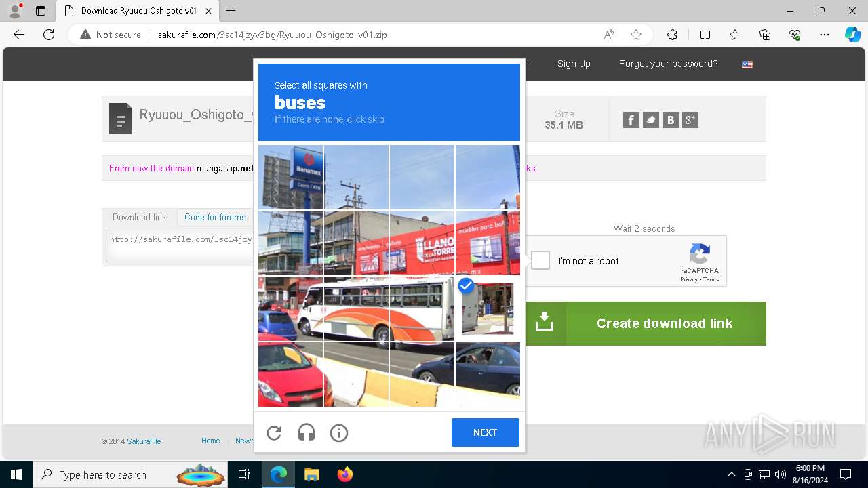Open Edge profile icon
This screenshot has height=488, width=868.
(x=15, y=11)
